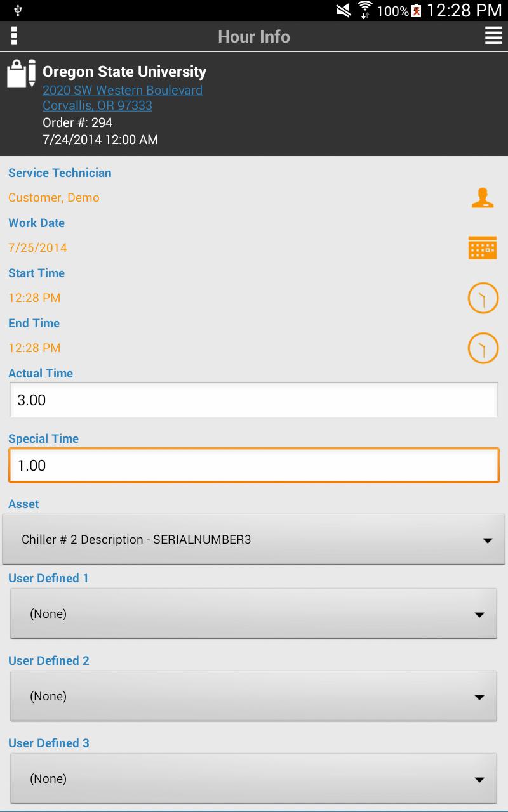Open the 2020 SW Western Boulevard link

tap(123, 90)
